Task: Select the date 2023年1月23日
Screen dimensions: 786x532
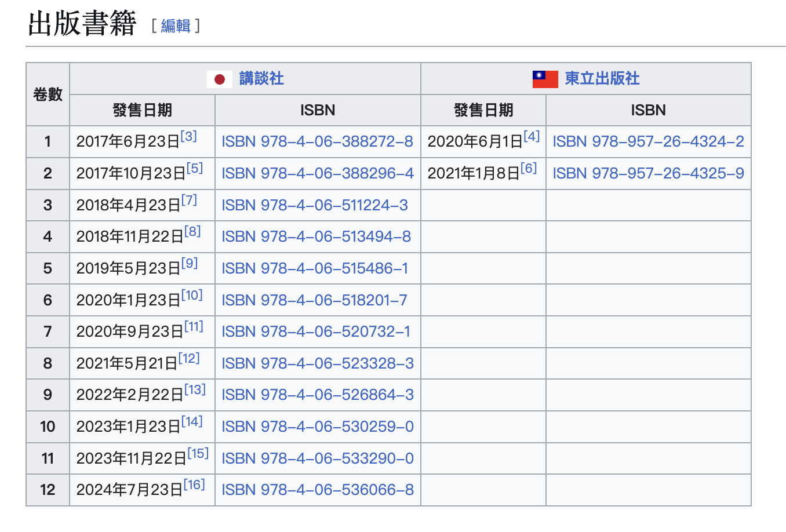Action: point(129,427)
